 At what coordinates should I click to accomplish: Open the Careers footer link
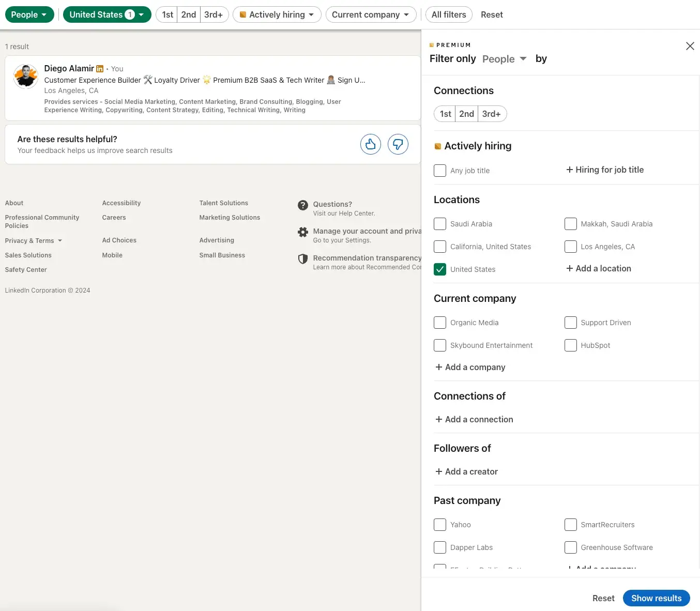pyautogui.click(x=114, y=218)
